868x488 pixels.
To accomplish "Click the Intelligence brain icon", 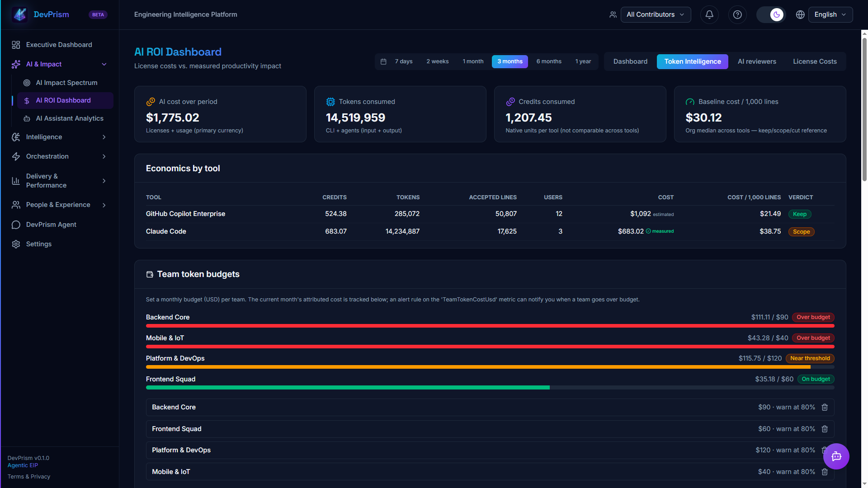I will pyautogui.click(x=16, y=137).
